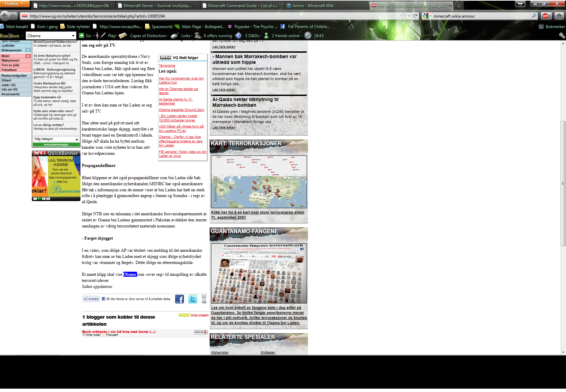
Task: Open the Google search engine selector
Action: (x=427, y=16)
